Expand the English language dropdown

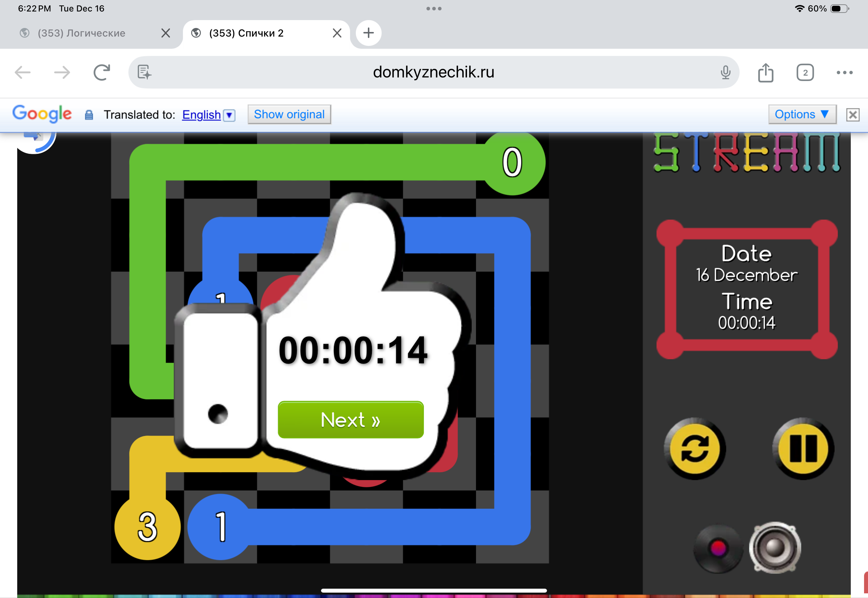229,115
